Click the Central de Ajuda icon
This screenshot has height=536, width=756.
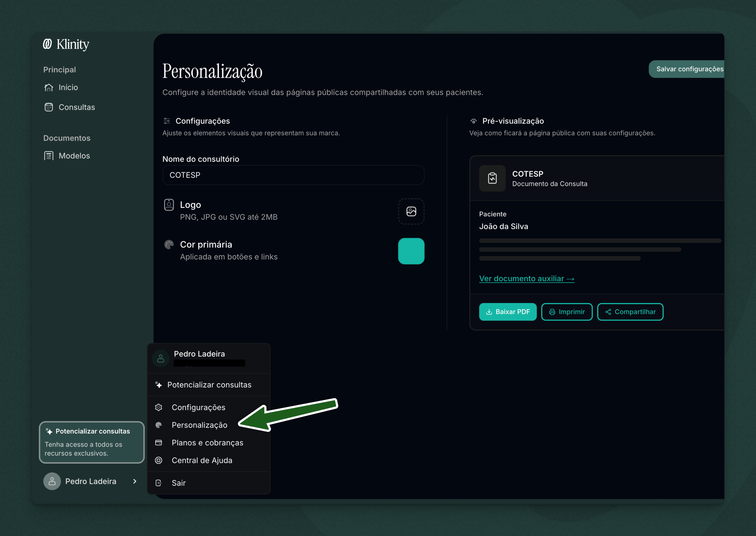click(159, 460)
